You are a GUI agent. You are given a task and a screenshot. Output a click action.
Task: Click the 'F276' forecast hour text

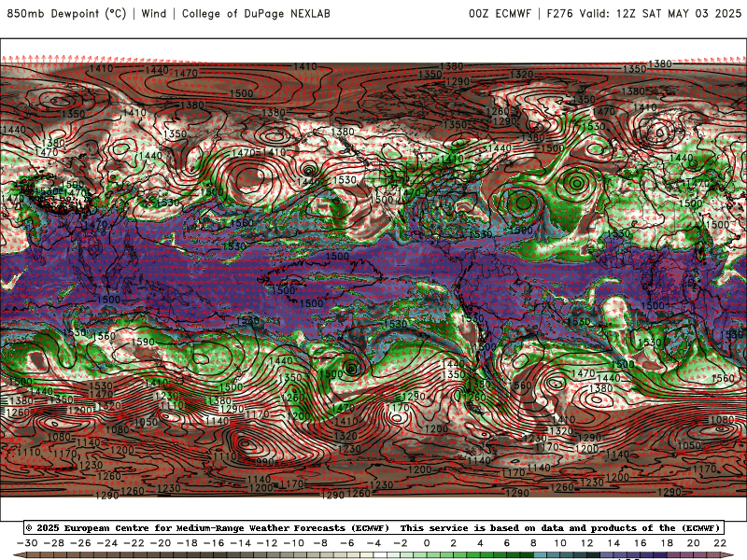coord(559,13)
